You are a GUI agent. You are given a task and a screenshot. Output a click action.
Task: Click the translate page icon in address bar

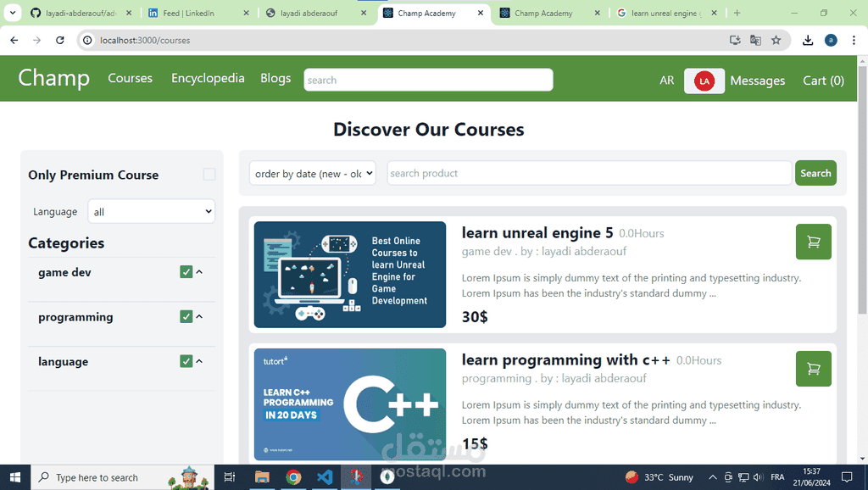[x=755, y=40]
